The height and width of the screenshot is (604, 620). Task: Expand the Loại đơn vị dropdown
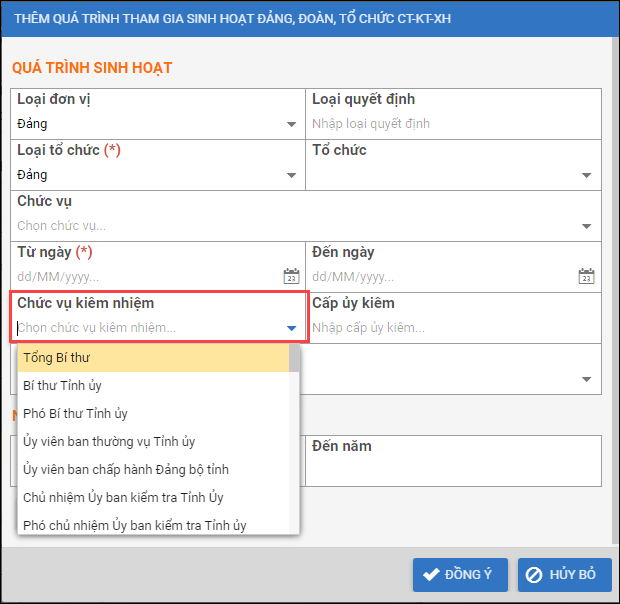(x=291, y=124)
